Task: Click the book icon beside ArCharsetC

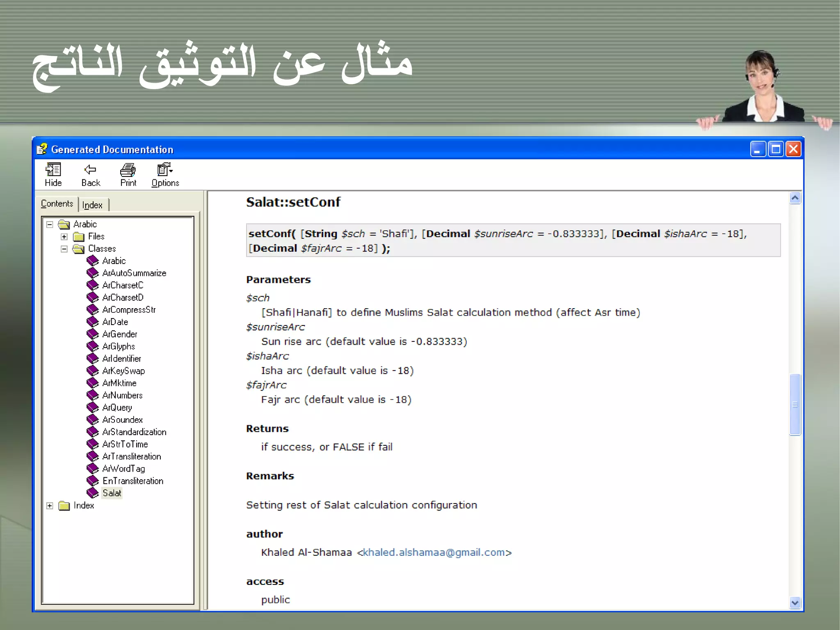Action: point(93,285)
